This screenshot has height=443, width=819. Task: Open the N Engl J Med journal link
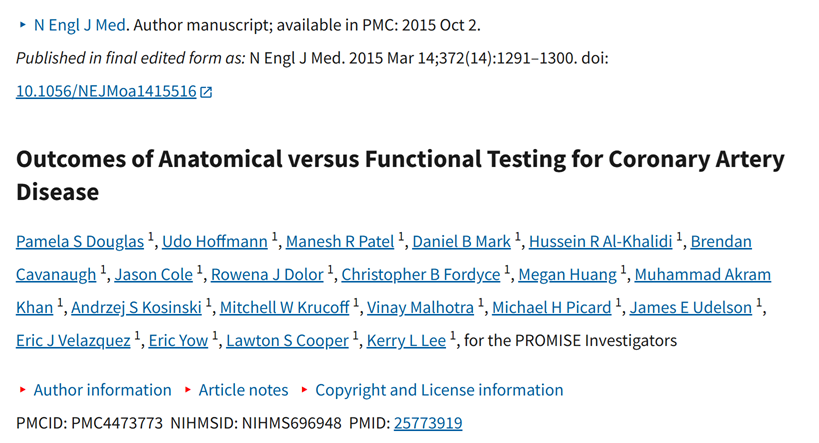click(80, 25)
